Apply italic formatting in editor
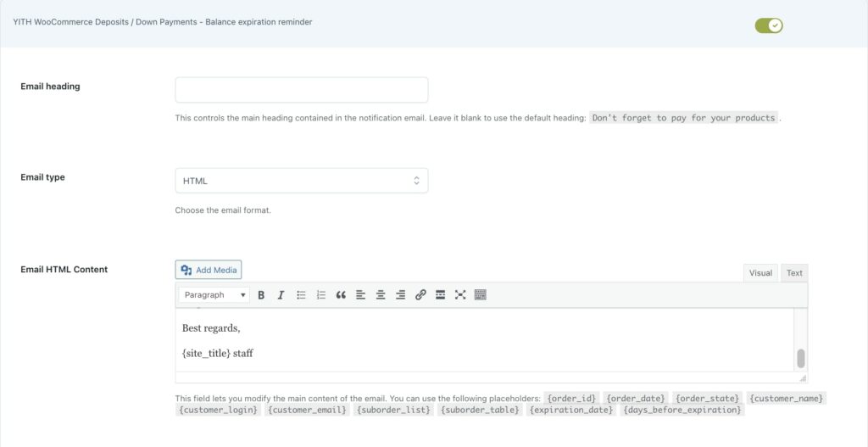The height and width of the screenshot is (447, 868). tap(281, 295)
